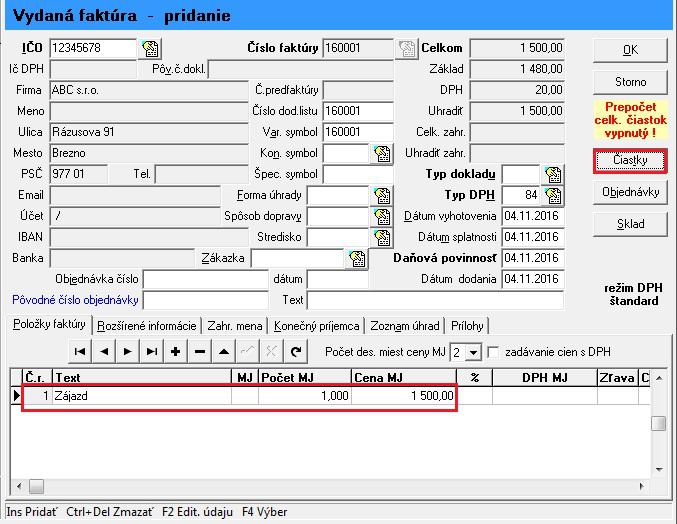Open the IČO lookup list icon

tap(150, 48)
